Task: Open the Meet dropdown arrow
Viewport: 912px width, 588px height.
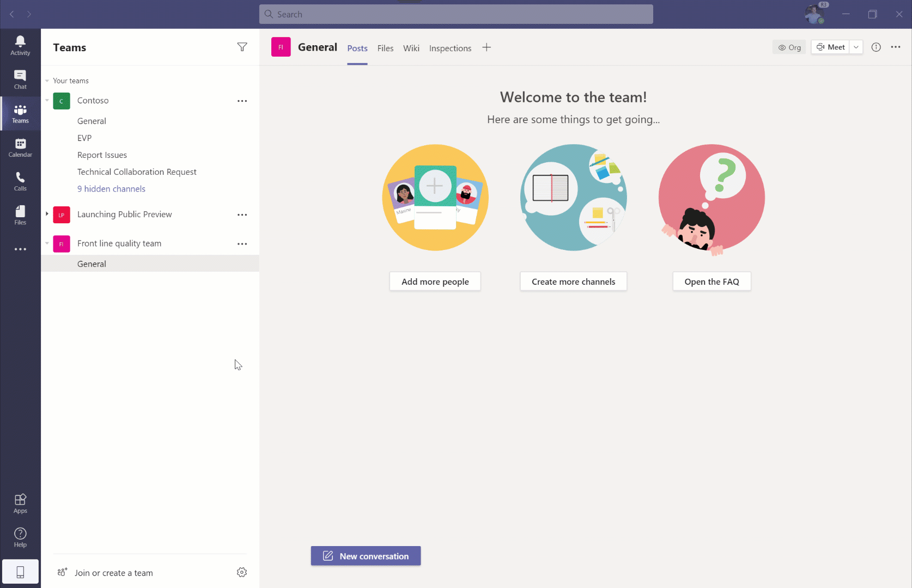Action: (856, 47)
